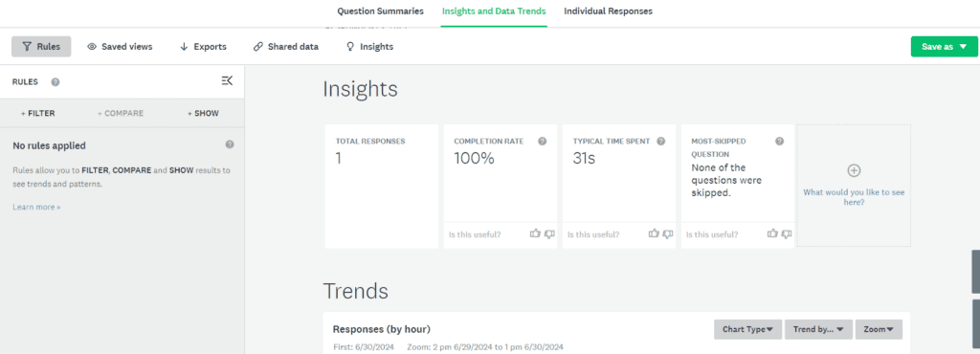This screenshot has width=980, height=354.
Task: Open the Save as dropdown
Action: 944,47
